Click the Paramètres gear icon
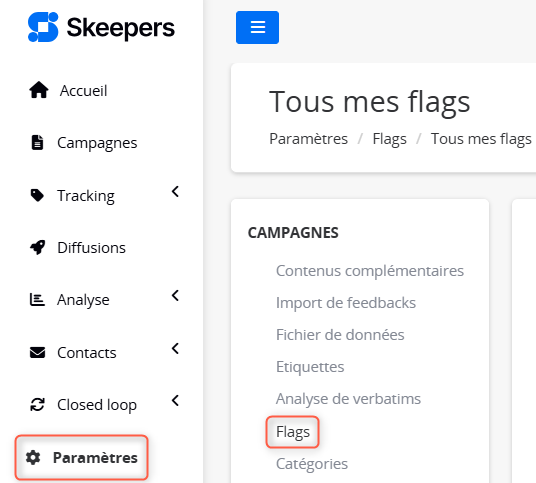Viewport: 536px width, 483px height. pos(33,457)
